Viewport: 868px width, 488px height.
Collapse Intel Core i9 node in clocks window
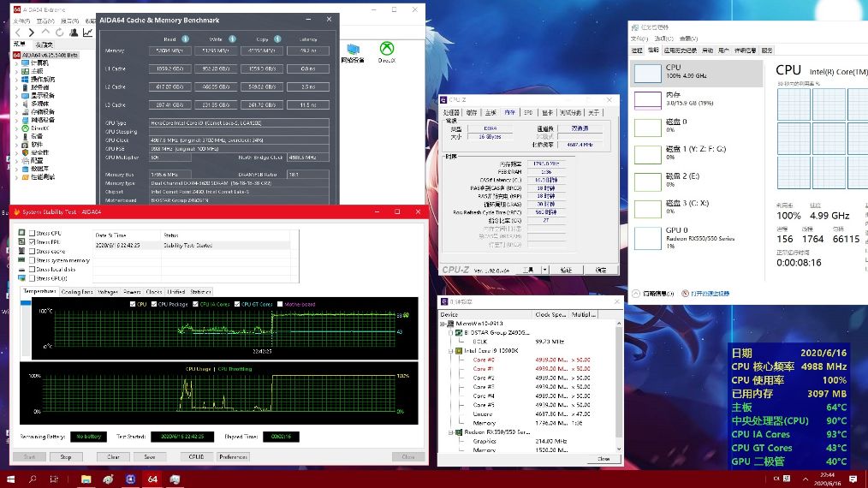coord(451,351)
